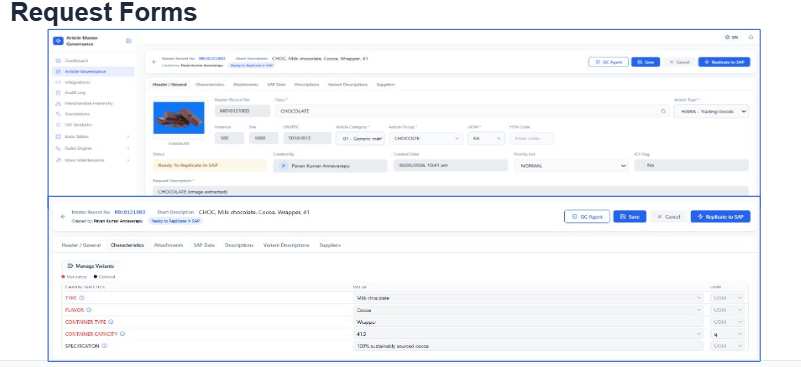Click the info icon next to FLAVOR
This screenshot has width=801, height=367.
[88, 310]
